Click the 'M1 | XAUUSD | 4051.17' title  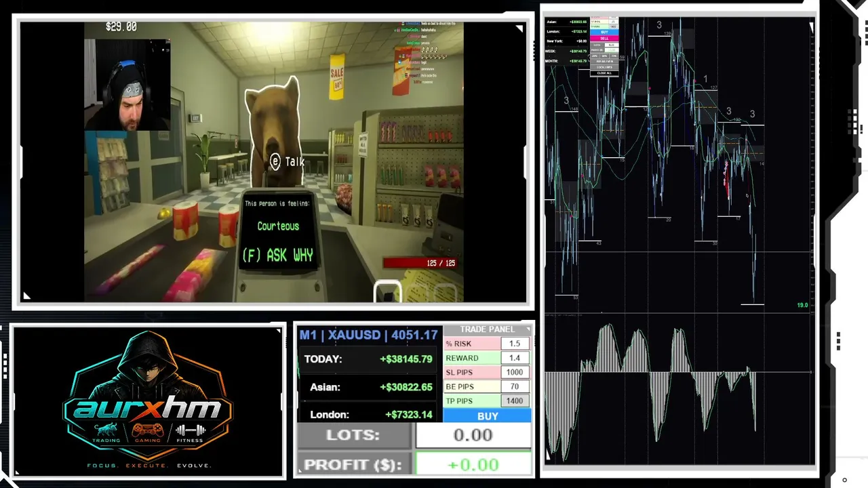coord(368,335)
